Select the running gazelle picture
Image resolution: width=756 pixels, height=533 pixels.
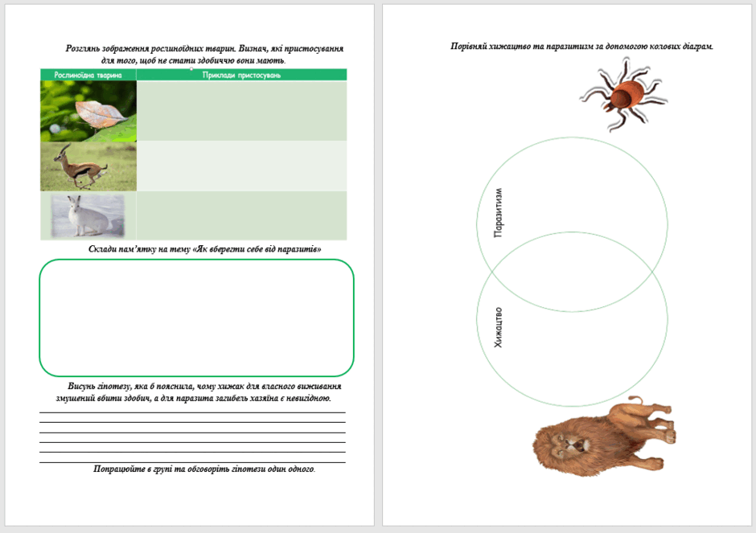pos(88,166)
